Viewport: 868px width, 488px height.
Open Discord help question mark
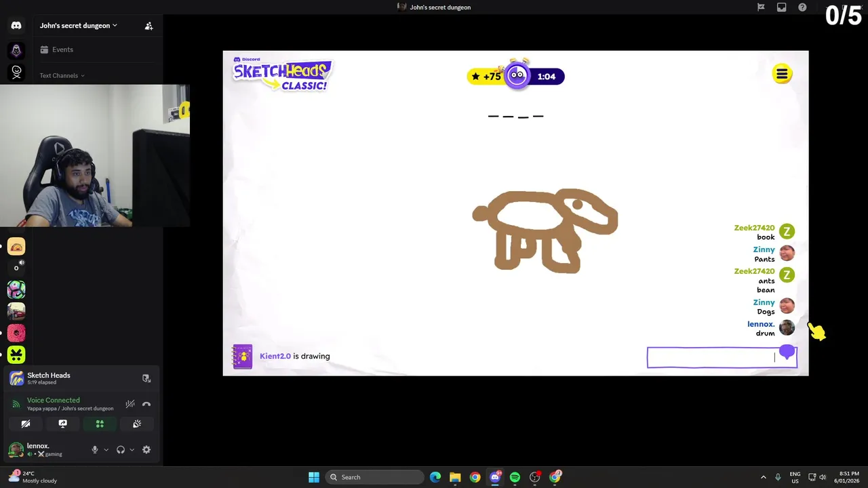(x=802, y=7)
